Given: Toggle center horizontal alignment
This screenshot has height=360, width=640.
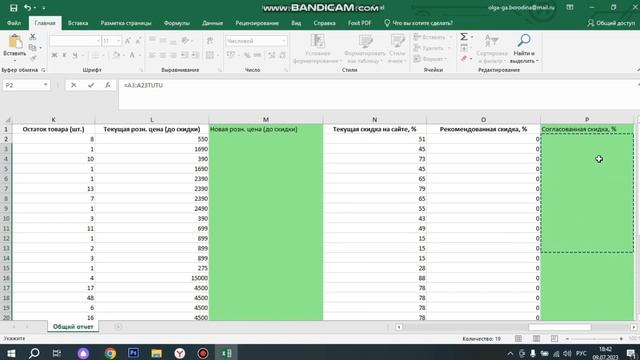Looking at the screenshot, I should tap(163, 55).
